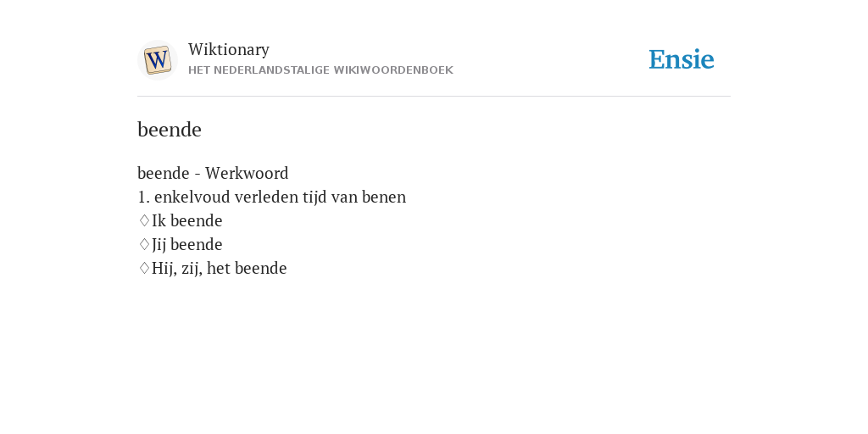Click the Wiktionary source title
Image resolution: width=868 pixels, height=434 pixels.
(x=229, y=49)
